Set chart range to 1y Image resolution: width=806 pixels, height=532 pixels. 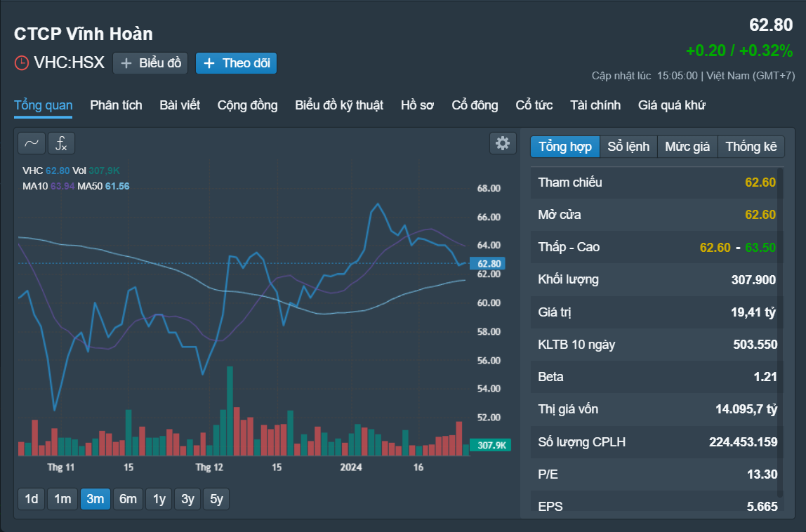click(x=159, y=499)
